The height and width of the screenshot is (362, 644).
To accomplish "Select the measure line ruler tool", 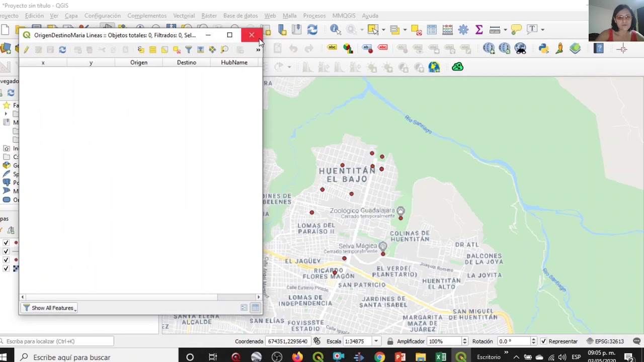I will click(495, 30).
